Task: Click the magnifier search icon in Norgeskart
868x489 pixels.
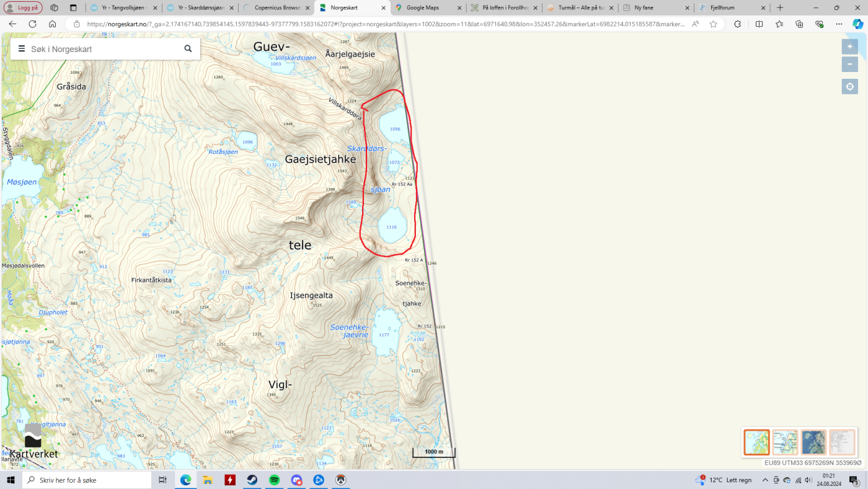Action: (x=188, y=49)
